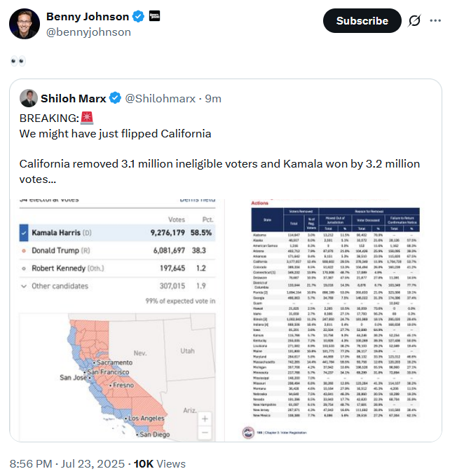Open Shiloh Marx's avatar in quoted post
Viewport: 450px width, 476px height.
[x=29, y=98]
